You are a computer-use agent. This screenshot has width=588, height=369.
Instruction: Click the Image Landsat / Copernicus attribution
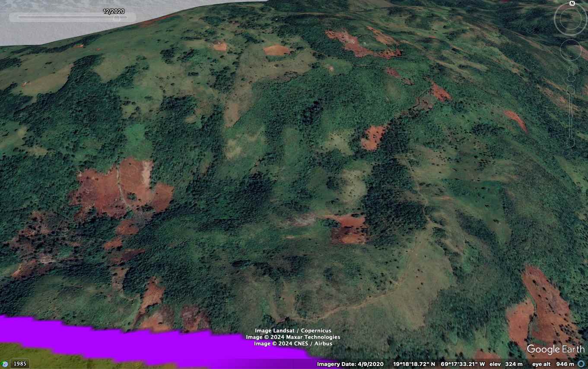[x=293, y=331]
